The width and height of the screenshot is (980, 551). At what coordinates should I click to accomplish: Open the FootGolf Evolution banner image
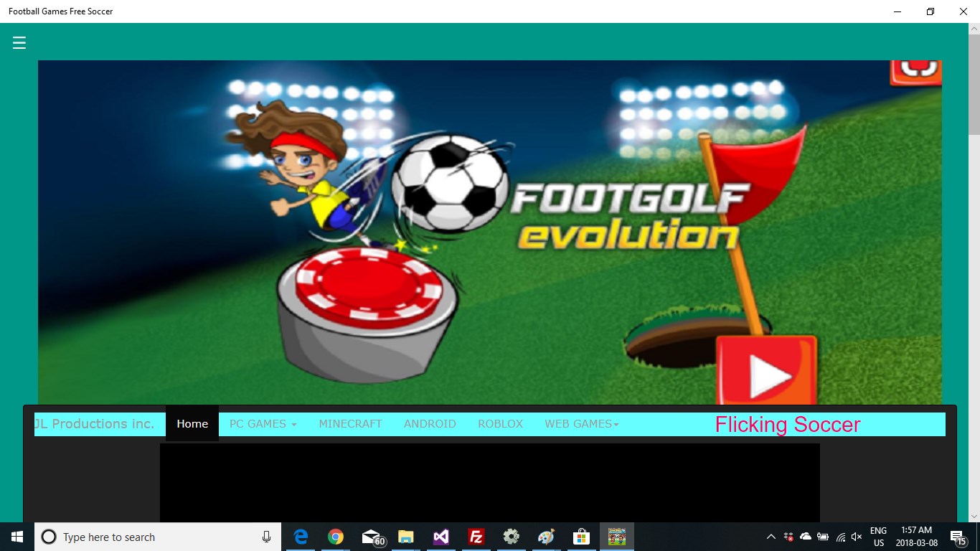point(490,232)
